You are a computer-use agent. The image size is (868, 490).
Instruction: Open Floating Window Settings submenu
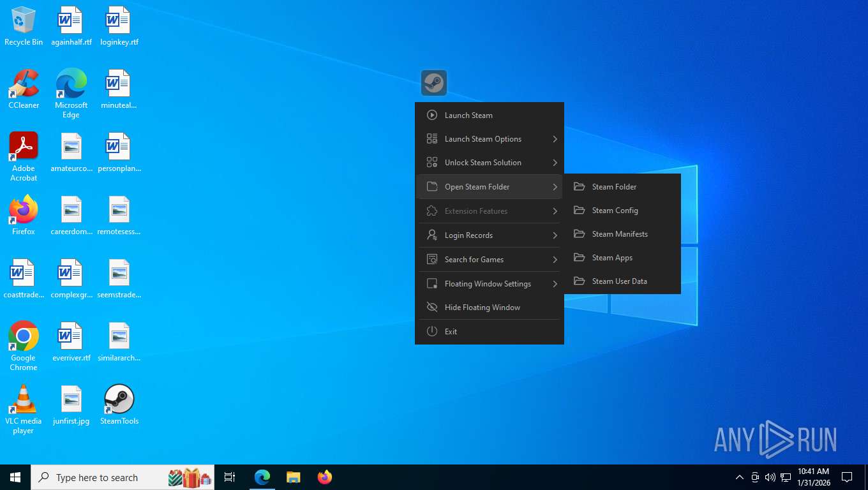click(x=490, y=284)
